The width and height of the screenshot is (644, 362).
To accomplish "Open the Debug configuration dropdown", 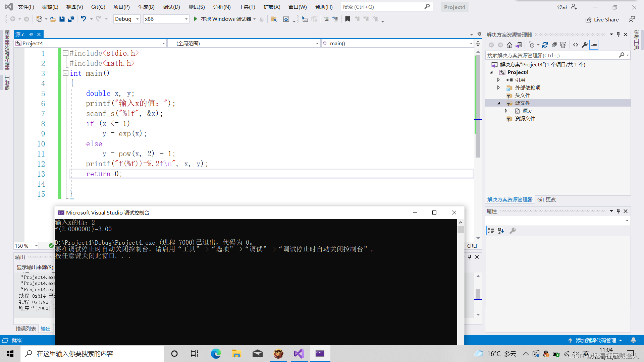I will click(127, 19).
